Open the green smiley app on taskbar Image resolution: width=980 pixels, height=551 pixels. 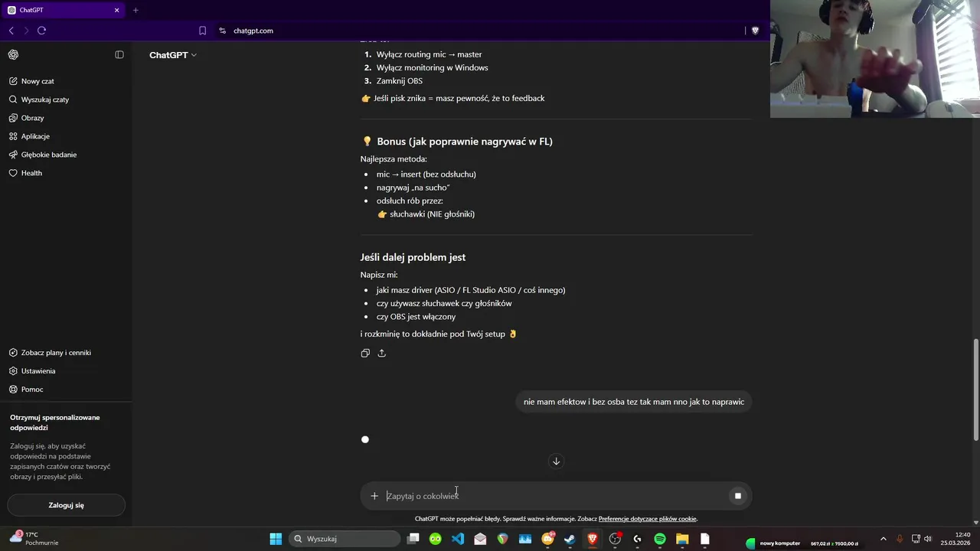coord(436,539)
